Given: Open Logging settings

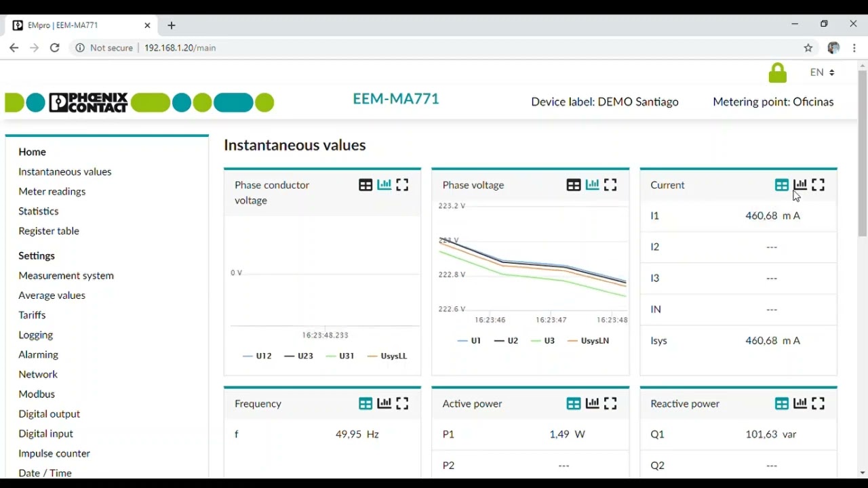Looking at the screenshot, I should click(x=35, y=334).
